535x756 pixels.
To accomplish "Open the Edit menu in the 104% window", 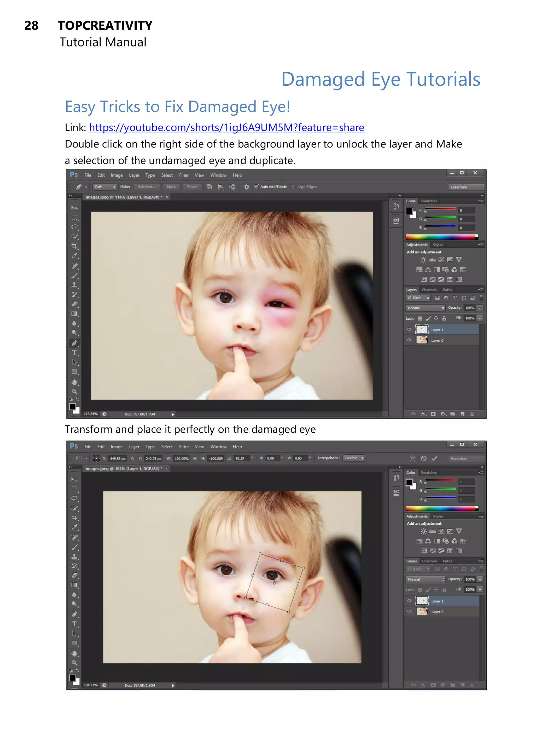I will [101, 447].
